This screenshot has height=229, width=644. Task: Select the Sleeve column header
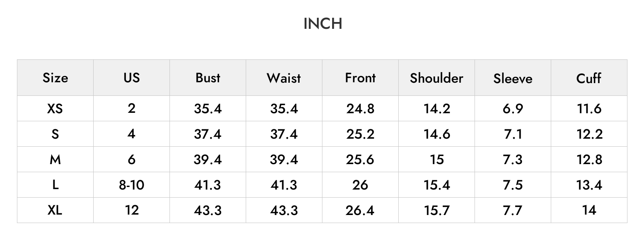(513, 78)
